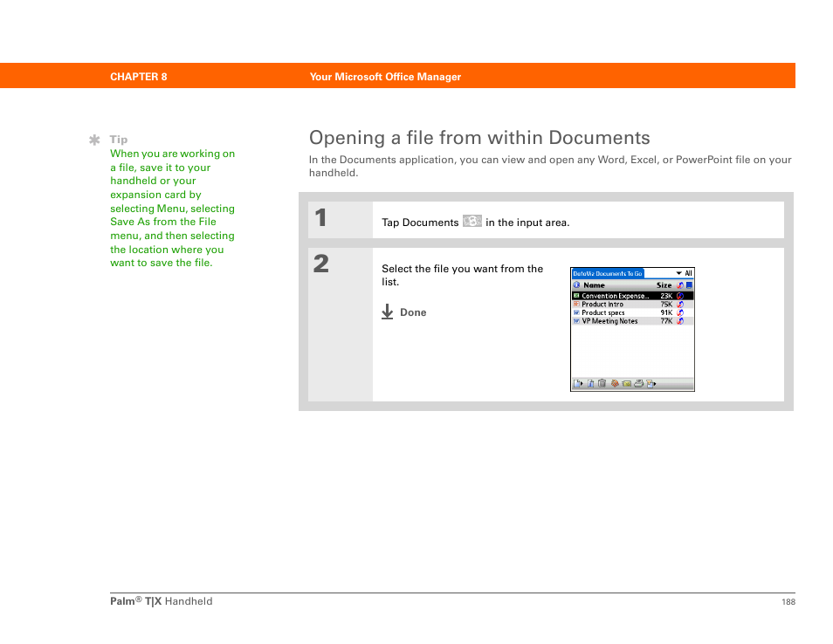Click the DataViz Documents To Go title
The image size is (833, 644).
pos(607,273)
